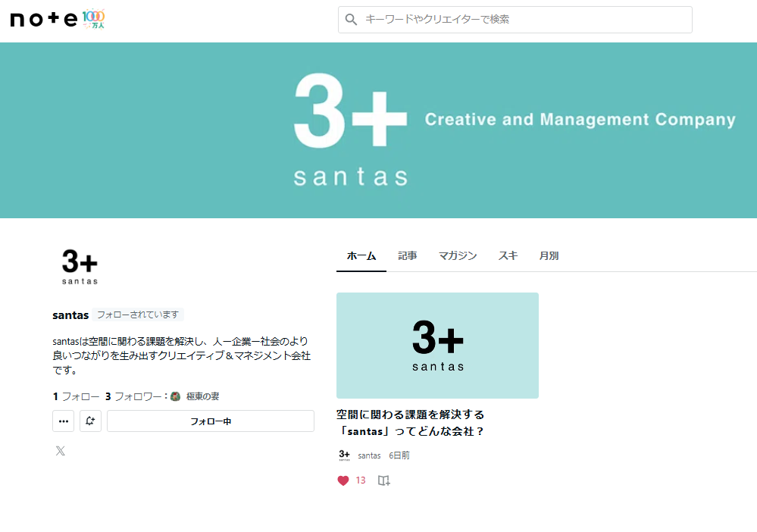Switch to the マガジン tab
This screenshot has height=532, width=757.
[458, 256]
